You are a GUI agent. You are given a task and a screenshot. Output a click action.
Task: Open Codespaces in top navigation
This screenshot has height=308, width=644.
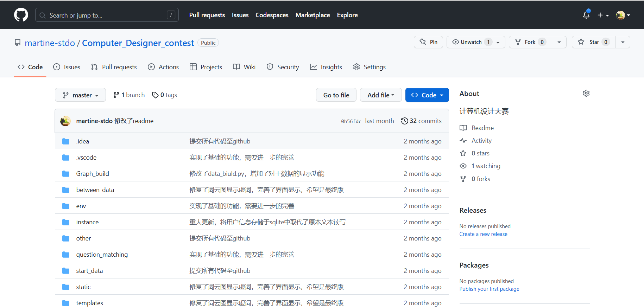[x=272, y=15]
